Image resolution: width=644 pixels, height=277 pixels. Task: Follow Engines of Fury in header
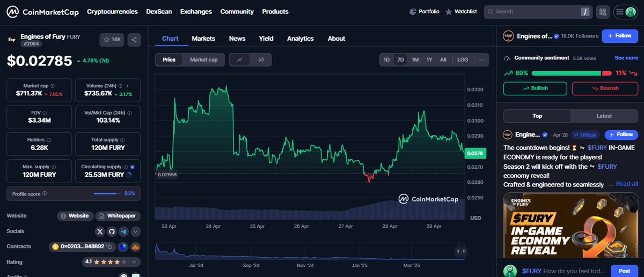click(619, 36)
